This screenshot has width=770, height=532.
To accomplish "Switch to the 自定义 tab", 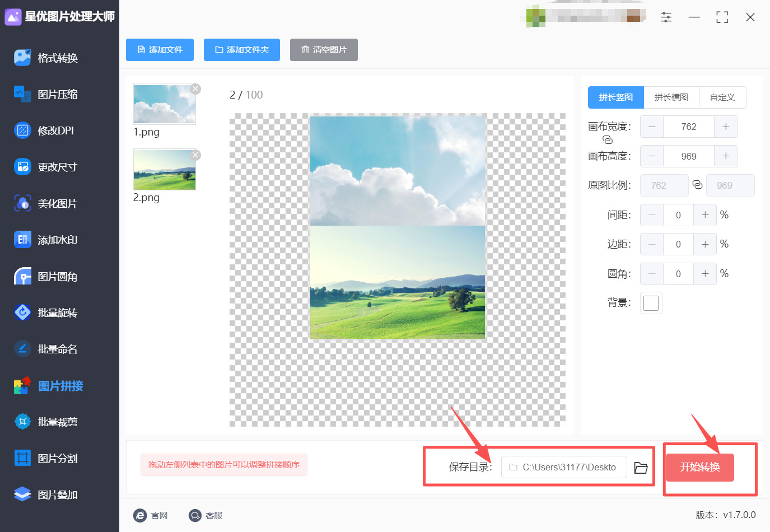I will click(722, 97).
